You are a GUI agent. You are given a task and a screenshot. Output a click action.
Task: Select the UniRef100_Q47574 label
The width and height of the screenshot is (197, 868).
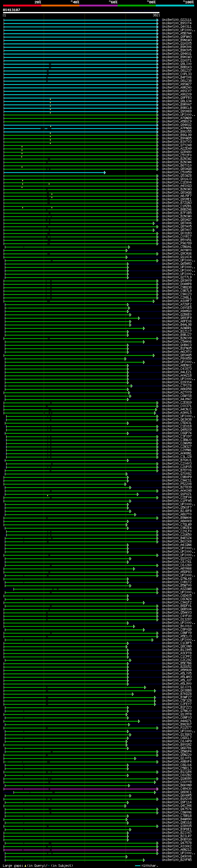(177, 809)
